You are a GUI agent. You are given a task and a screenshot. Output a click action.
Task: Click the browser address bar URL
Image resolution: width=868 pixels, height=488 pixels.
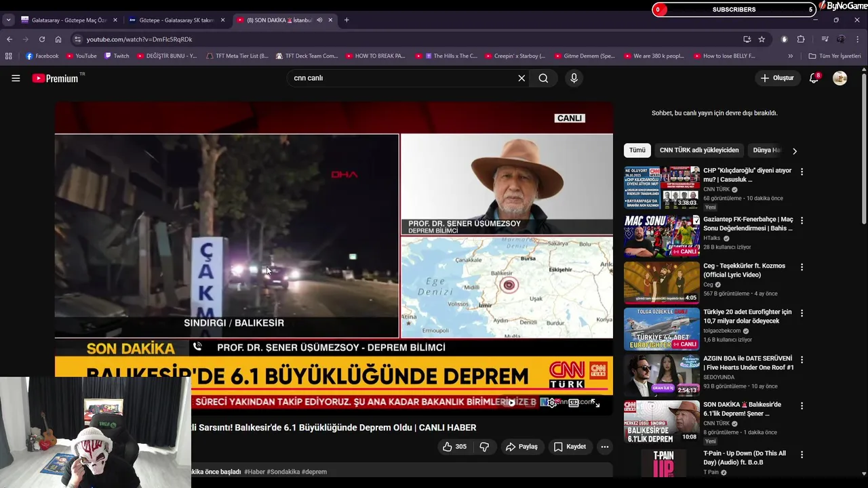pyautogui.click(x=139, y=39)
